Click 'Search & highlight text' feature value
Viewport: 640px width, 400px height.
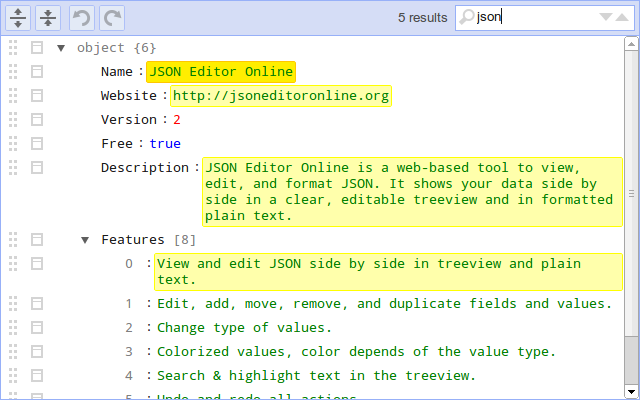(316, 376)
